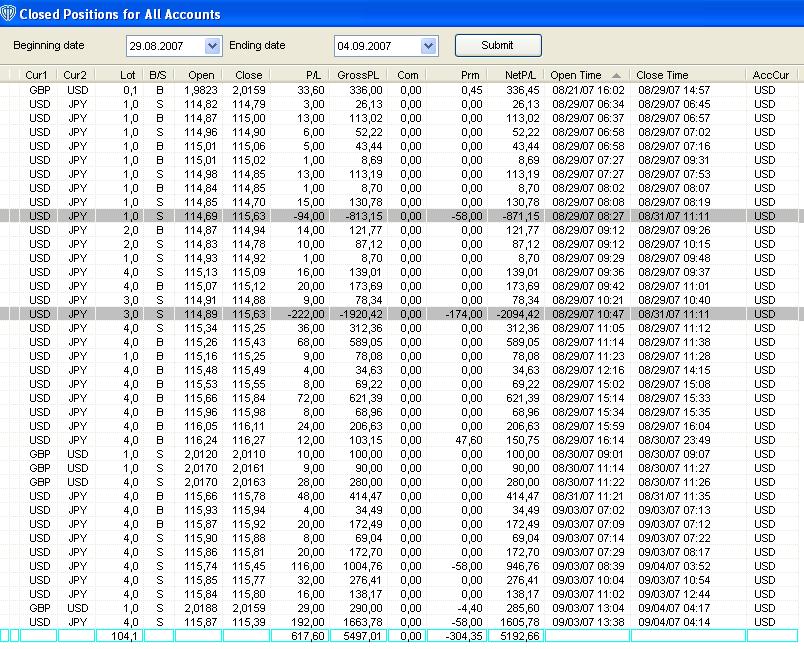Sort by the Cur1 column header

pyautogui.click(x=37, y=75)
